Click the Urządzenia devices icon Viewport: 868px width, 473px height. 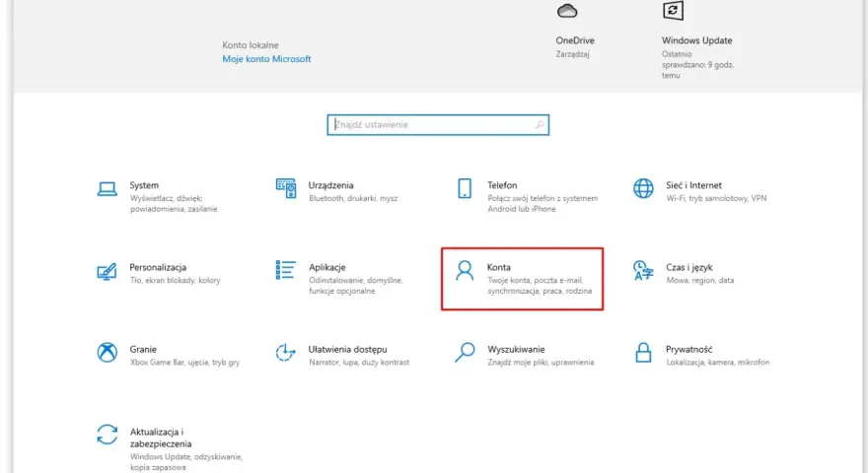pos(286,188)
